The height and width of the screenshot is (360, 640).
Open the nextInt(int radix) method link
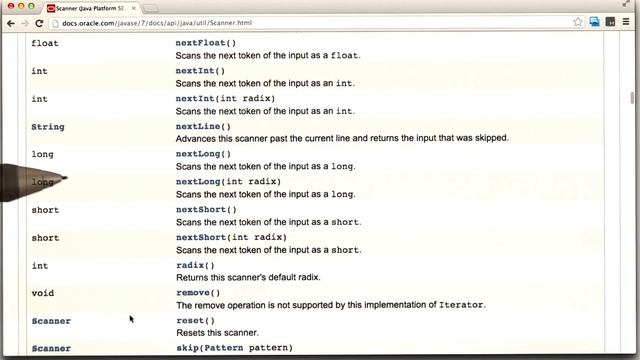[x=225, y=98]
